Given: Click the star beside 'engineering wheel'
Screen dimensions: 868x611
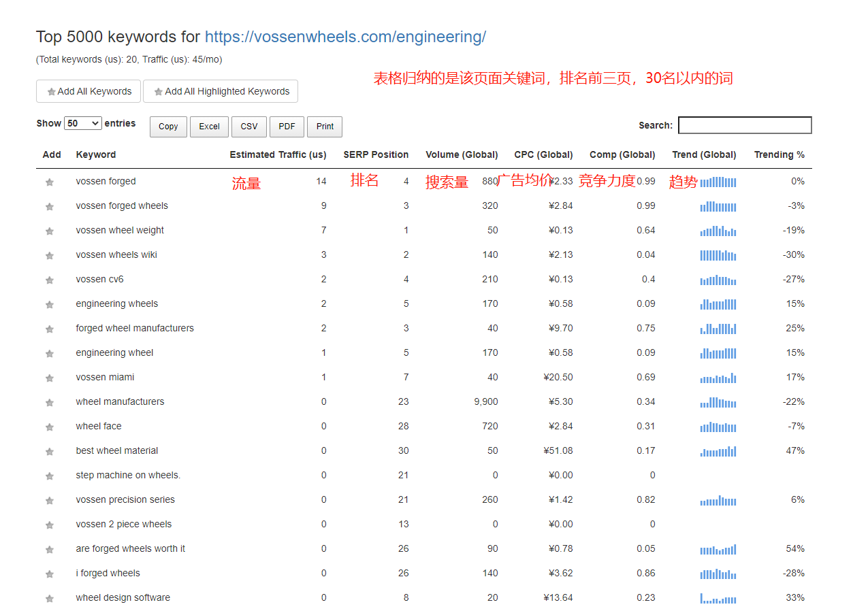Looking at the screenshot, I should tap(50, 354).
